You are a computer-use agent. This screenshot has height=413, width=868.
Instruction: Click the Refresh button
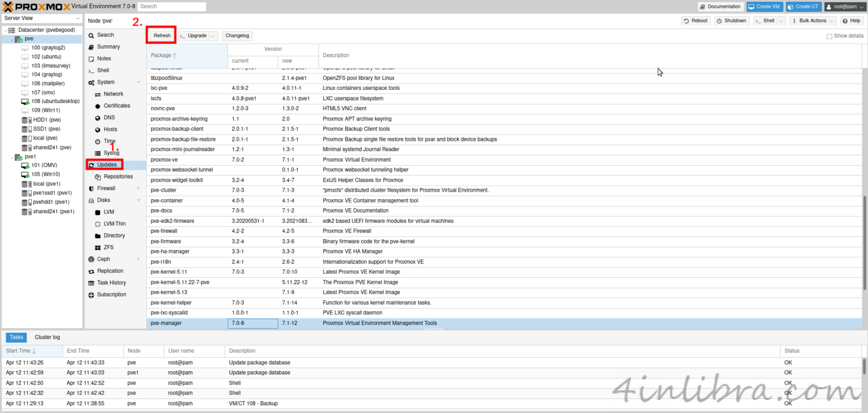pos(162,36)
